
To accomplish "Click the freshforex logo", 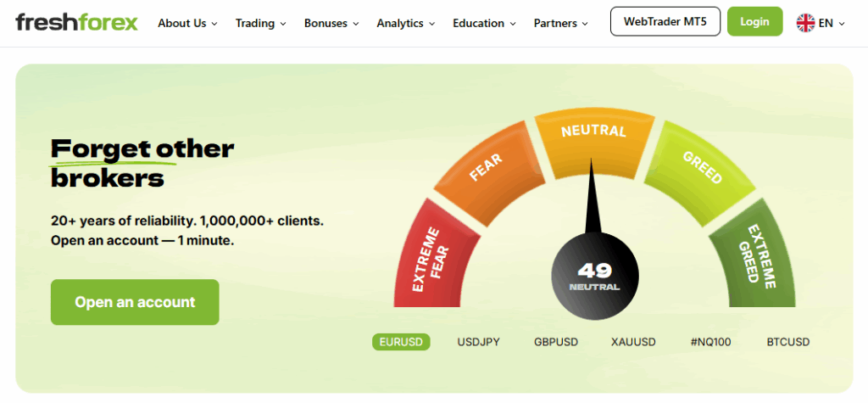I will click(x=76, y=23).
